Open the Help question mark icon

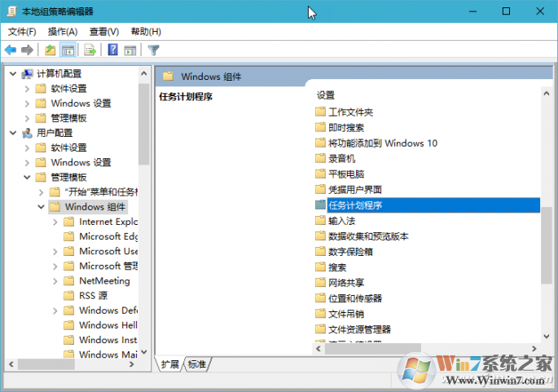[x=112, y=50]
